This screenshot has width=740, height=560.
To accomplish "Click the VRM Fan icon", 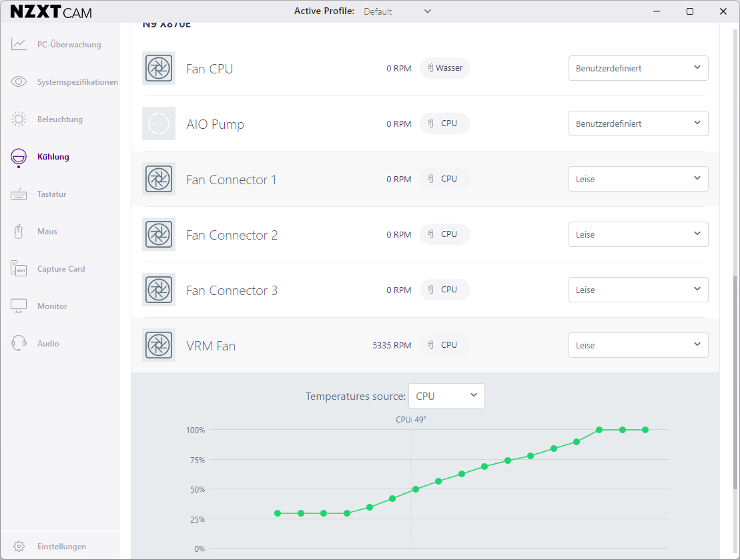I will (159, 345).
